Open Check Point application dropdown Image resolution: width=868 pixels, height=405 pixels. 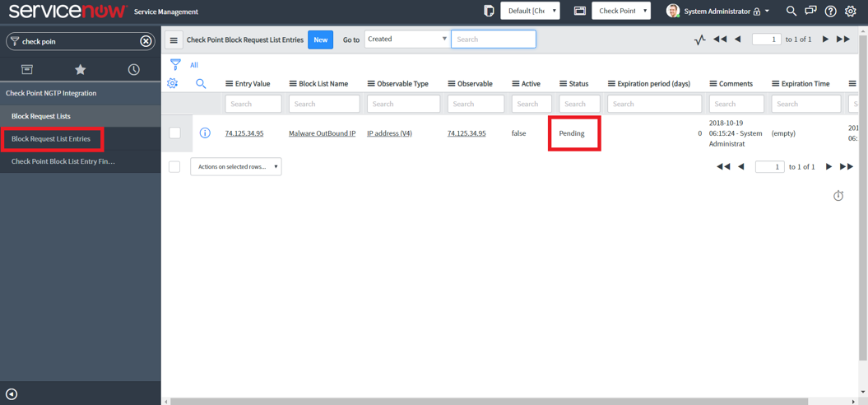click(x=621, y=11)
